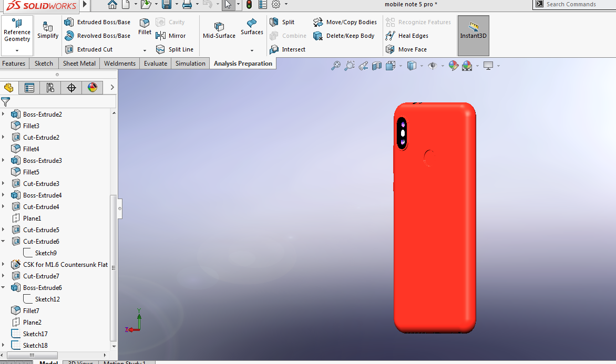Open the Surfaces dropdown arrow
The height and width of the screenshot is (364, 616).
[252, 50]
